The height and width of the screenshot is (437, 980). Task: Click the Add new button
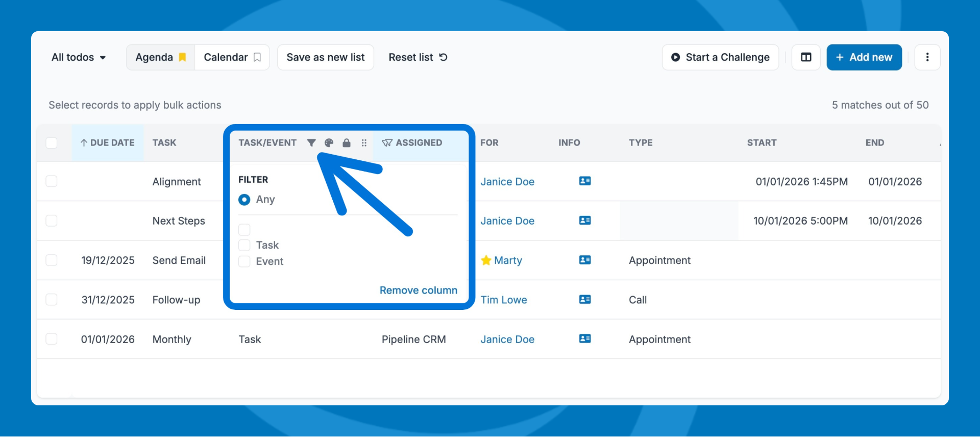pos(864,57)
